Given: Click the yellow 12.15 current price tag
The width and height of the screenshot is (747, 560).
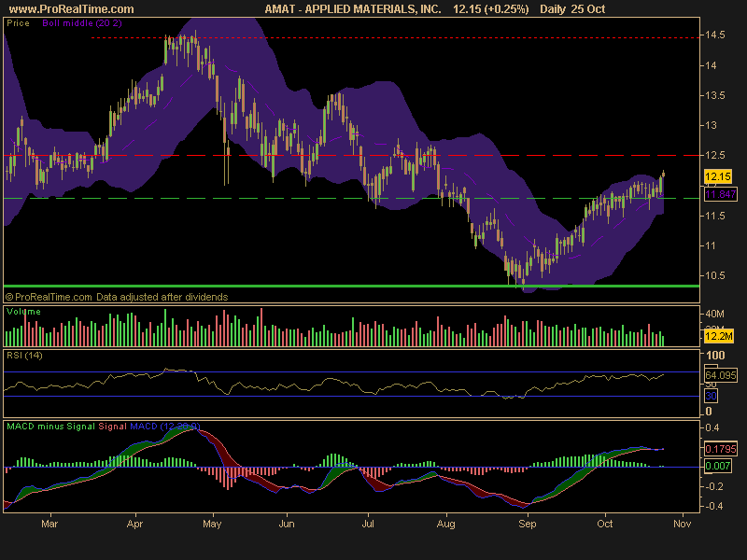Looking at the screenshot, I should pyautogui.click(x=718, y=176).
